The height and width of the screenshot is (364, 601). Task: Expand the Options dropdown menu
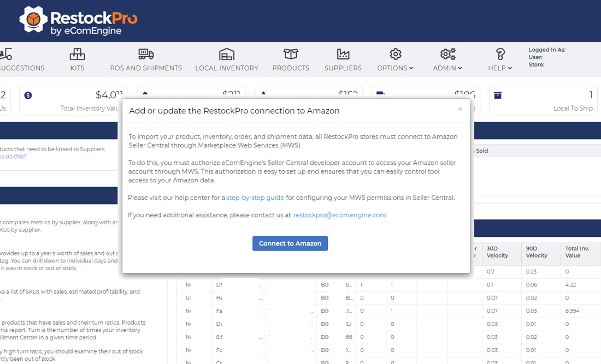395,68
